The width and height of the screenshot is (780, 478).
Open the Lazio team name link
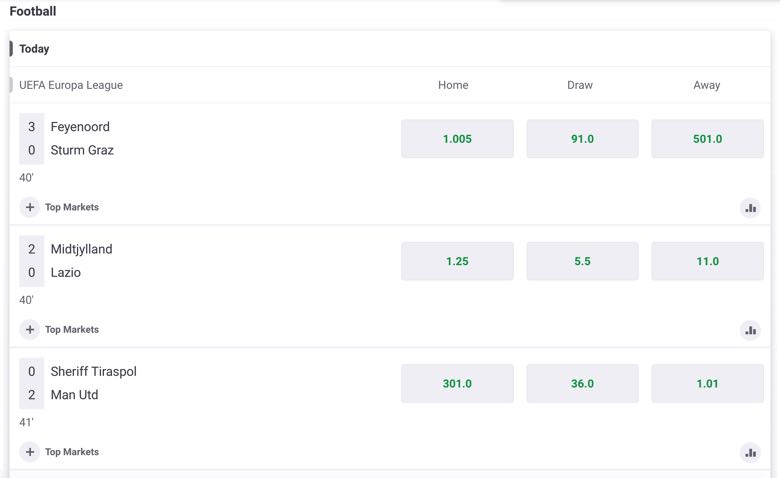[x=66, y=273]
